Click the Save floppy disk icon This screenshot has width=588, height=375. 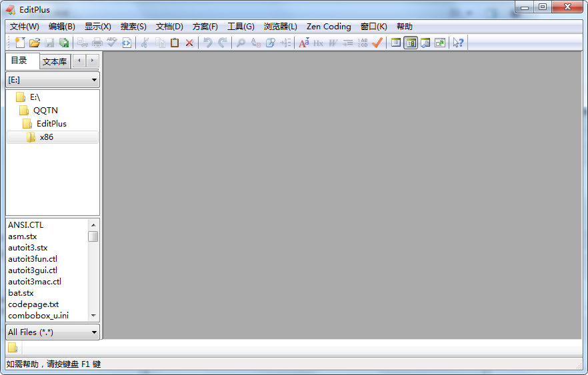(49, 43)
